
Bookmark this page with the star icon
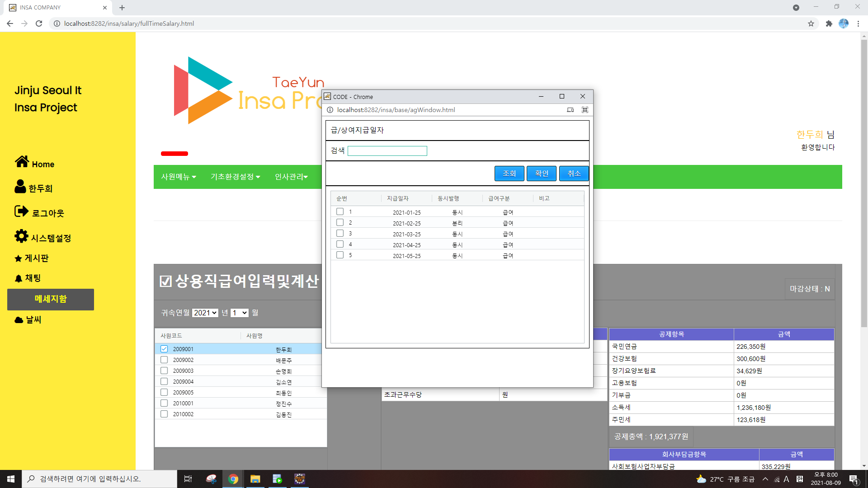(811, 23)
